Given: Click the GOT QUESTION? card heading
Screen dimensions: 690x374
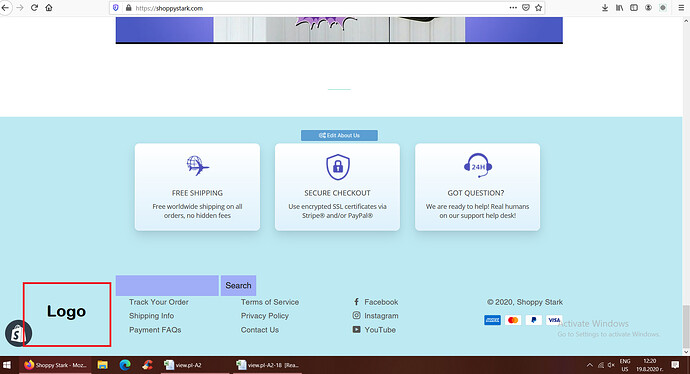Looking at the screenshot, I should coord(476,193).
